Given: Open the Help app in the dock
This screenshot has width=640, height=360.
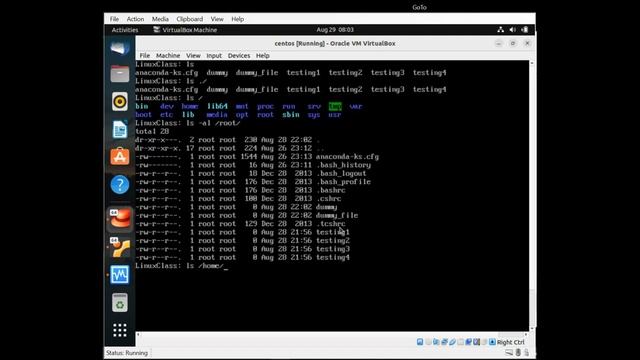Looking at the screenshot, I should [120, 185].
